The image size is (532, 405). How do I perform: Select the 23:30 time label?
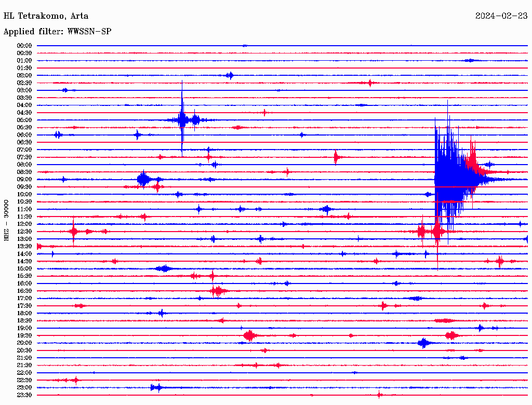[x=24, y=395]
